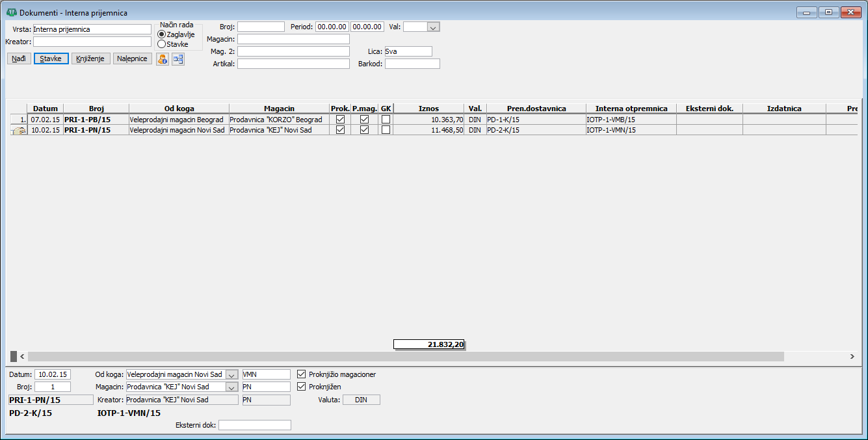Click the PD-2-K/15 cell in the table
868x440 pixels.
click(x=536, y=130)
